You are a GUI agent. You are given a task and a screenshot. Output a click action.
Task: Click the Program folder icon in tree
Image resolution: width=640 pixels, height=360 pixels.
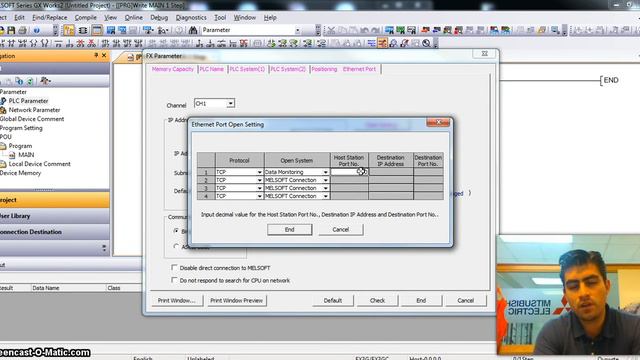click(x=3, y=146)
